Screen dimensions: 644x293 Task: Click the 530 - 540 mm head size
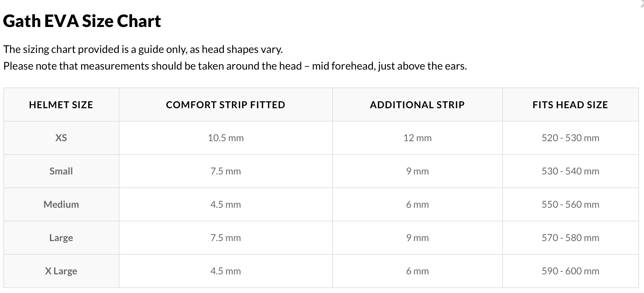[570, 171]
